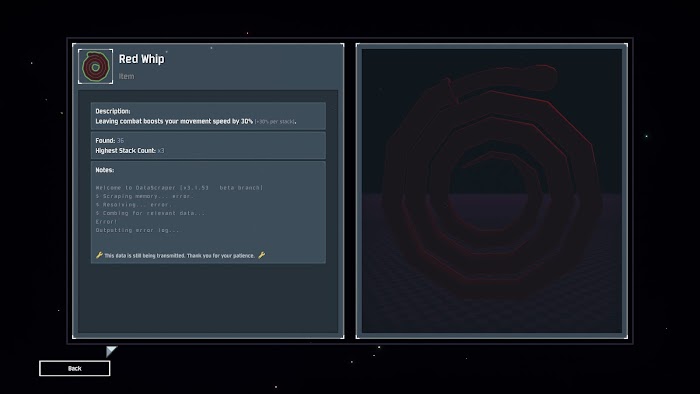Click the data still being transmitted message
The height and width of the screenshot is (394, 700).
179,256
